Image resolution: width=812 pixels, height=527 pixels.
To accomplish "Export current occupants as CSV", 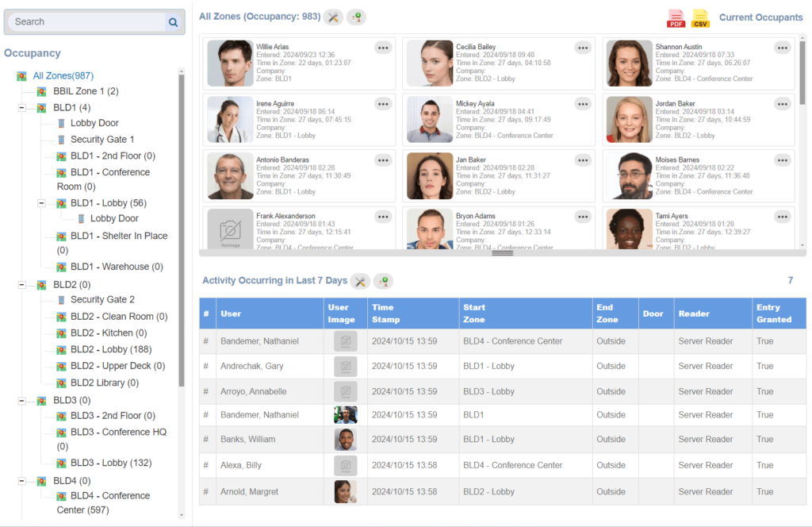I will 700,18.
